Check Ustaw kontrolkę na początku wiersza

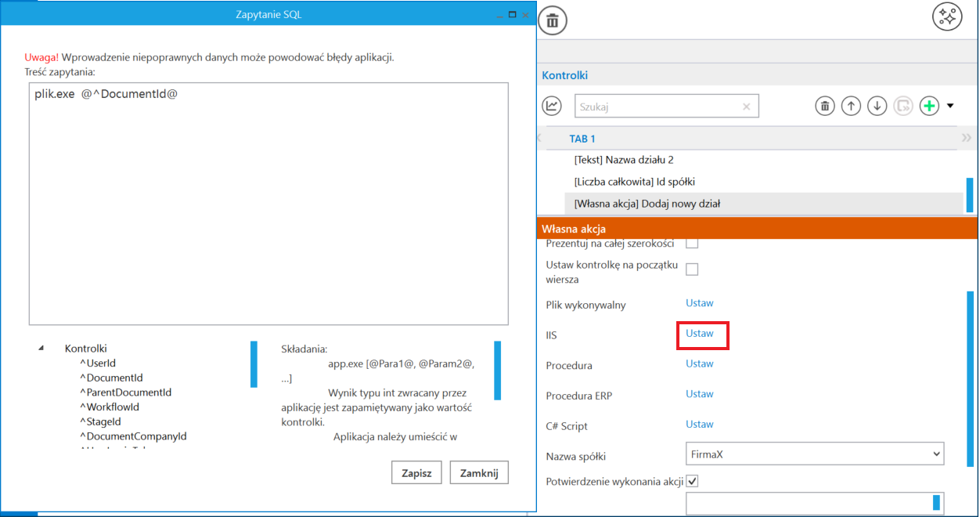coord(692,269)
